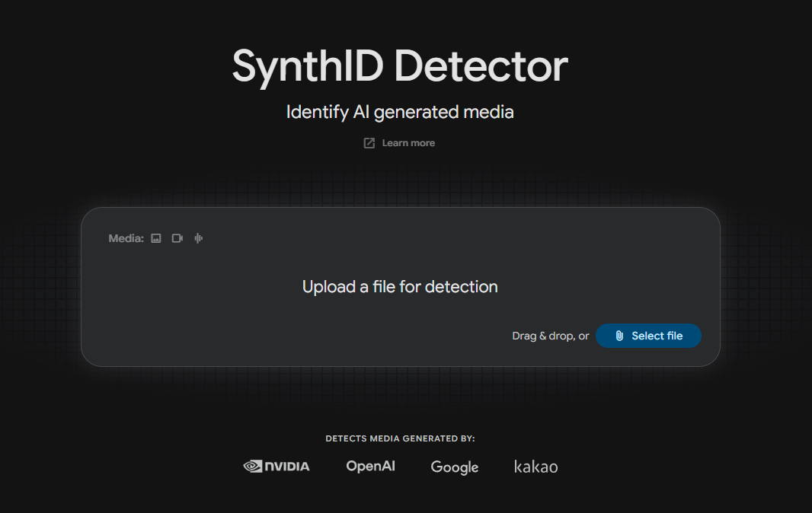Click the audio waveform media icon
The width and height of the screenshot is (812, 513).
pyautogui.click(x=198, y=238)
